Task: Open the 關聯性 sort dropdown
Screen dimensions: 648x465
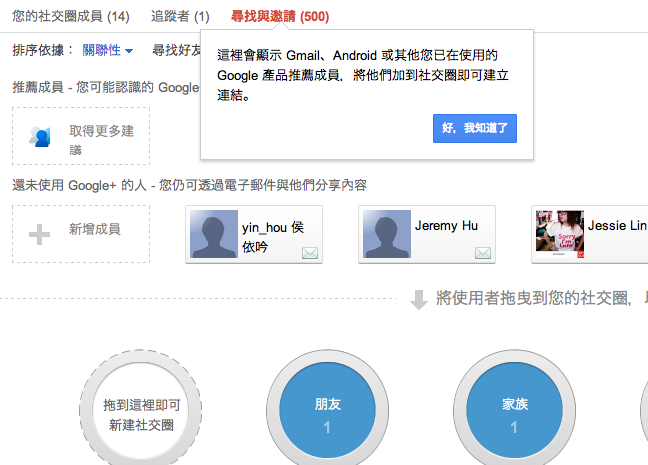Action: (x=107, y=50)
